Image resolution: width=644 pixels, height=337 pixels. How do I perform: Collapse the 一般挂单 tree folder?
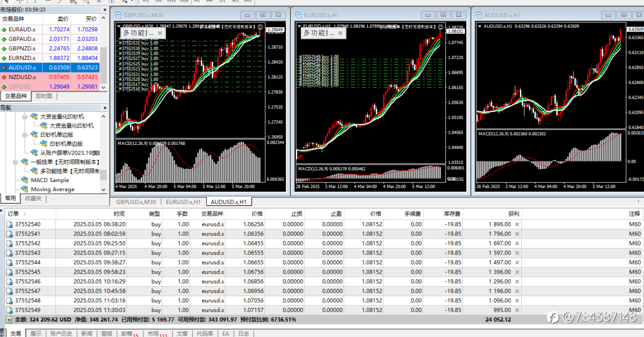click(15, 162)
